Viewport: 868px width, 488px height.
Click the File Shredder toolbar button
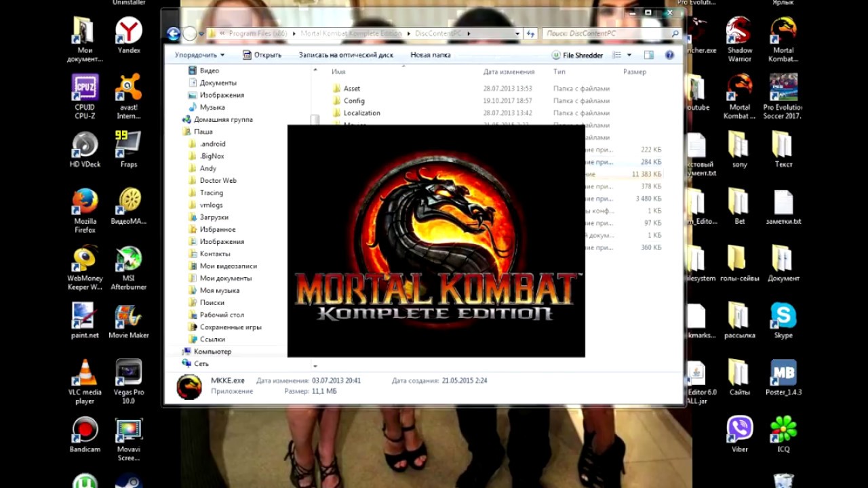[578, 55]
